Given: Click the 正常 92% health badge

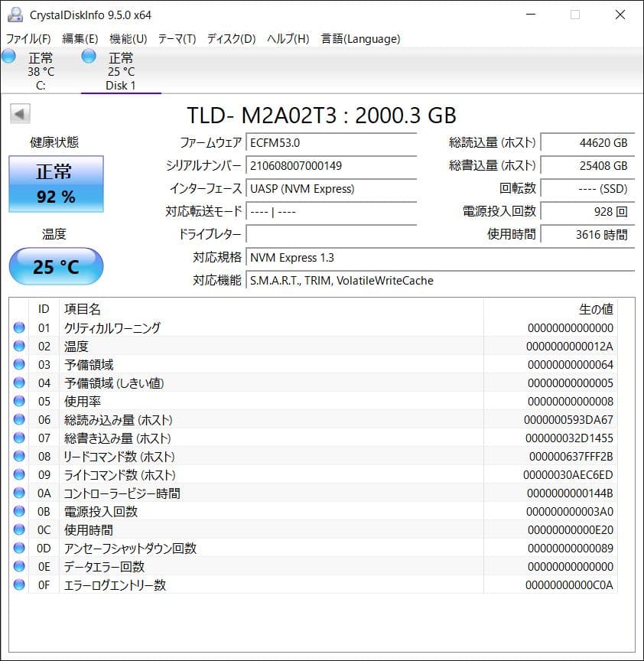Looking at the screenshot, I should pyautogui.click(x=55, y=184).
